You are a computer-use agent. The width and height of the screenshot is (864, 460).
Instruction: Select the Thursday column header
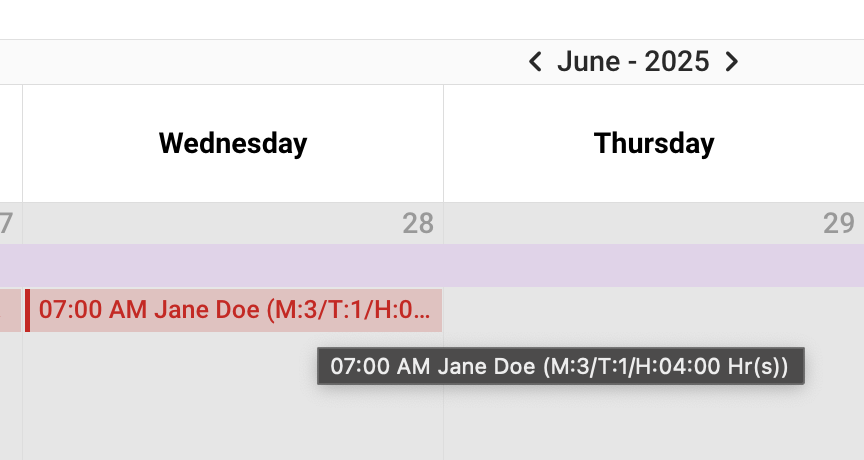tap(654, 143)
